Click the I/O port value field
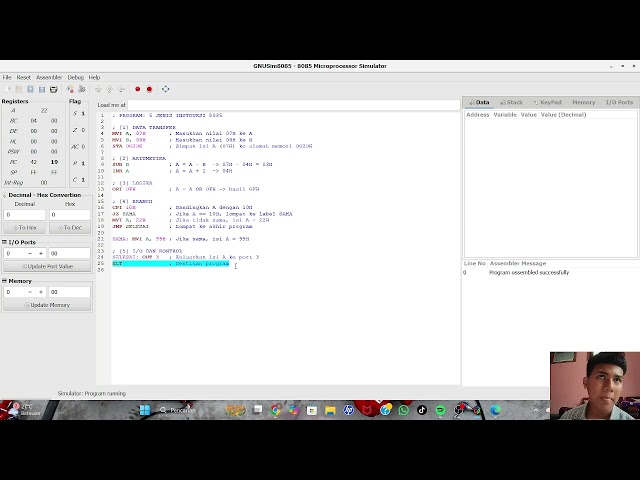The height and width of the screenshot is (480, 640). pos(69,253)
